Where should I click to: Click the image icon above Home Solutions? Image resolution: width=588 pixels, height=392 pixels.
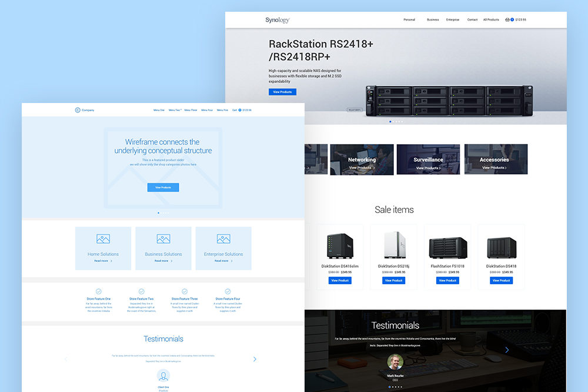point(103,239)
